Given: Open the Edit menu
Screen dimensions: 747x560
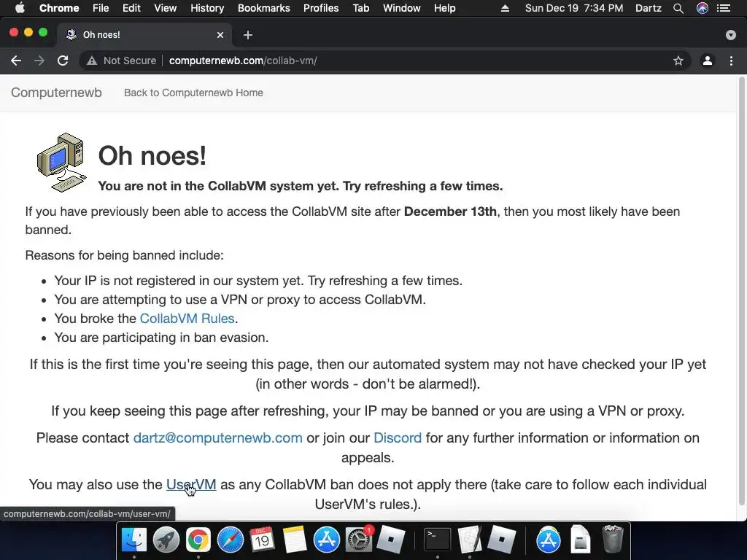Looking at the screenshot, I should pyautogui.click(x=131, y=8).
